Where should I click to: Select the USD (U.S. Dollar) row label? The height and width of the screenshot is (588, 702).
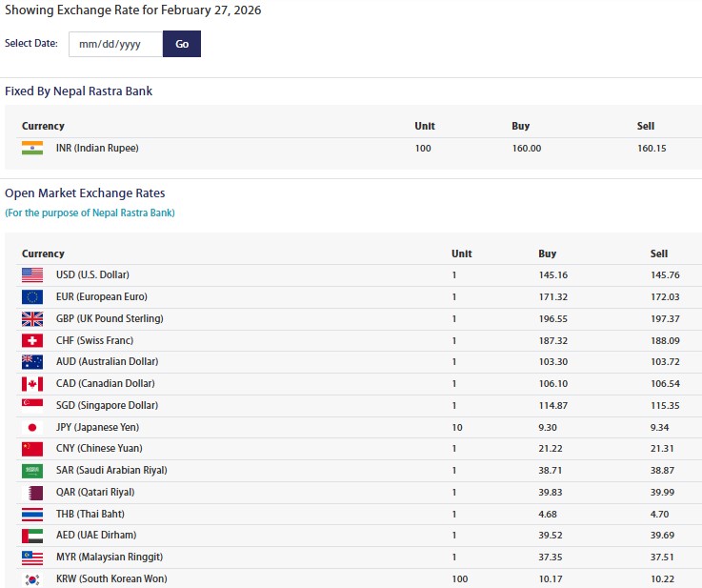click(92, 275)
